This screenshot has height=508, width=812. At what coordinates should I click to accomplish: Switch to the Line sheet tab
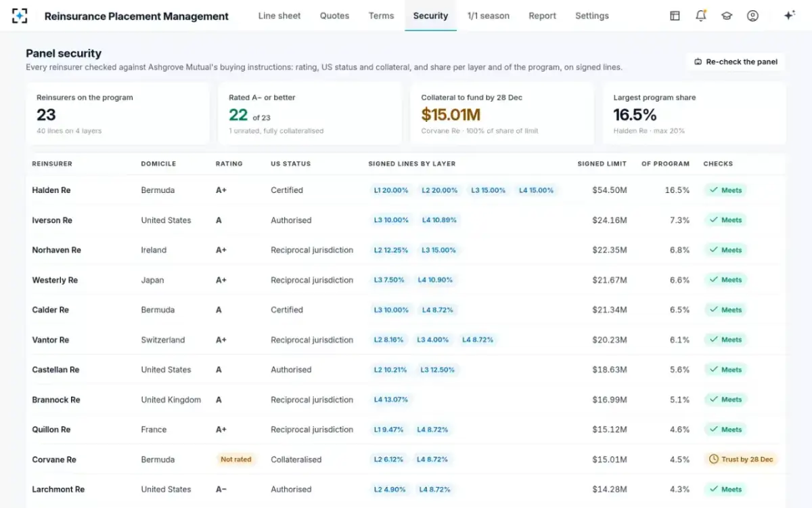click(279, 16)
